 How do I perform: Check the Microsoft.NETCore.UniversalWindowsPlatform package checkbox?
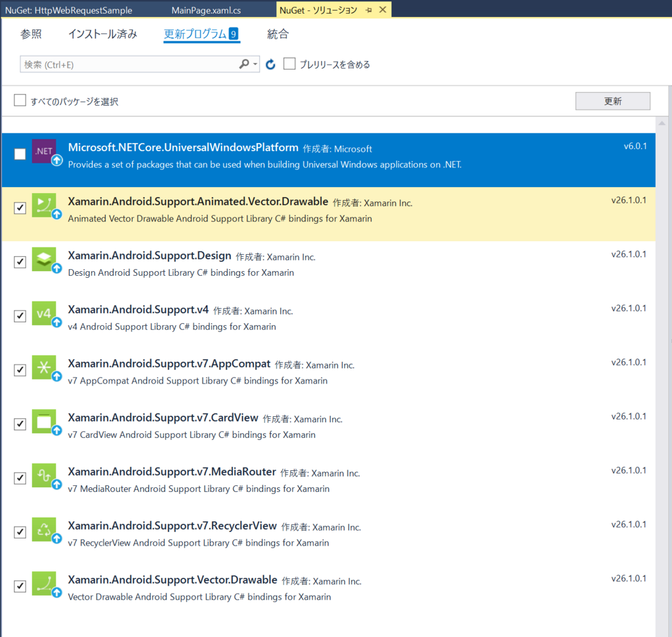click(20, 154)
